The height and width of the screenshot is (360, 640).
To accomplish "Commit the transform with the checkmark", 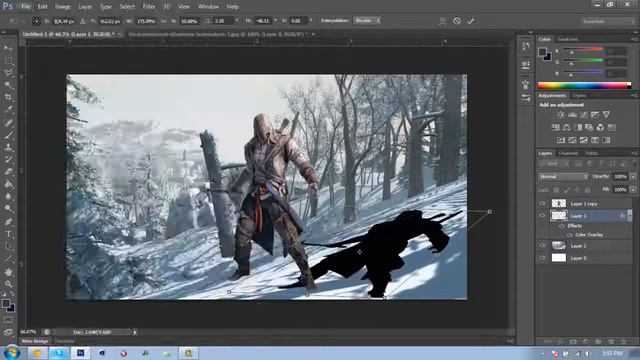I will click(471, 21).
